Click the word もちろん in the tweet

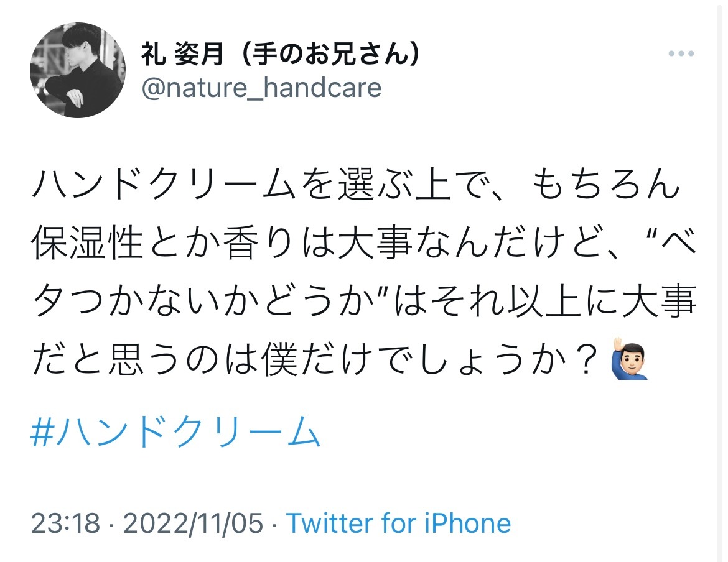point(605,184)
